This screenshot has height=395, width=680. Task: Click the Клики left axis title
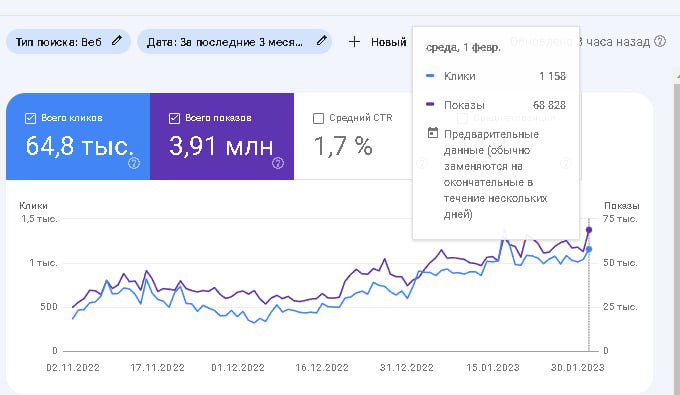pos(33,206)
